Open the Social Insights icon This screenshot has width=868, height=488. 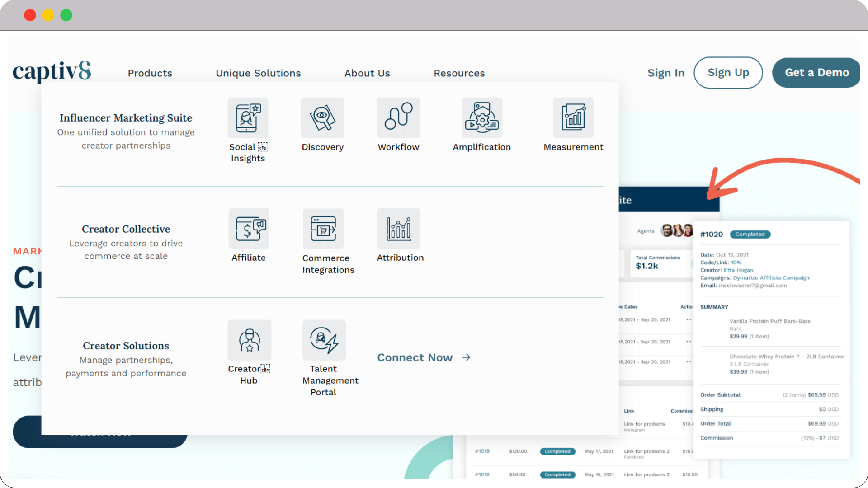tap(248, 117)
